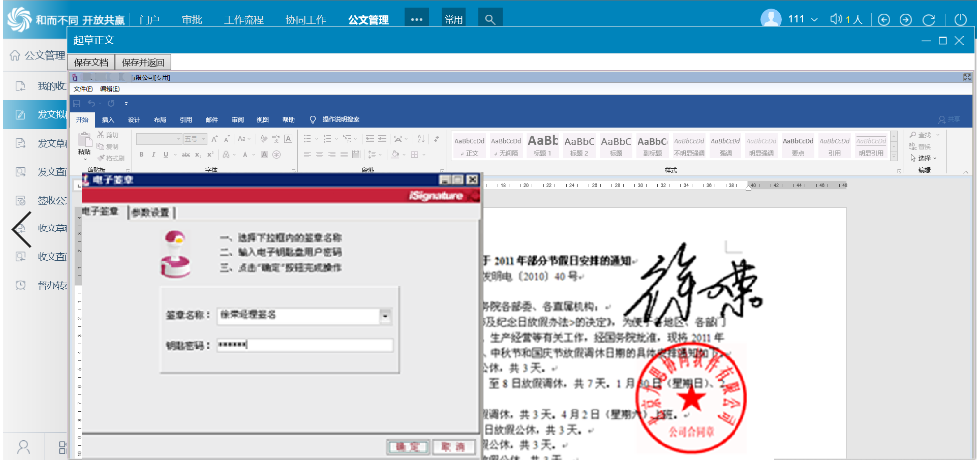Click the three-dot more menu in top bar

pos(417,19)
